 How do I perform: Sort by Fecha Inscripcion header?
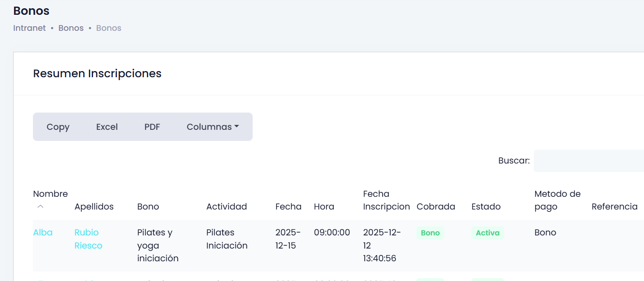pyautogui.click(x=386, y=200)
